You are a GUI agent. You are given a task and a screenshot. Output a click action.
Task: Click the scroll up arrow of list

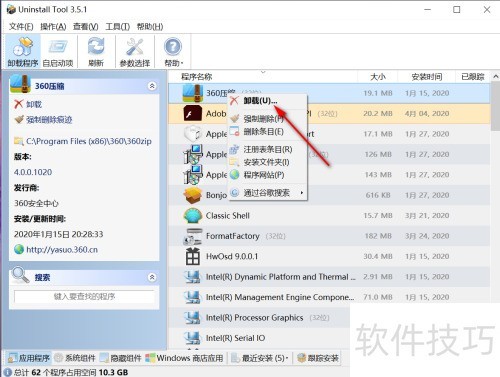496,77
